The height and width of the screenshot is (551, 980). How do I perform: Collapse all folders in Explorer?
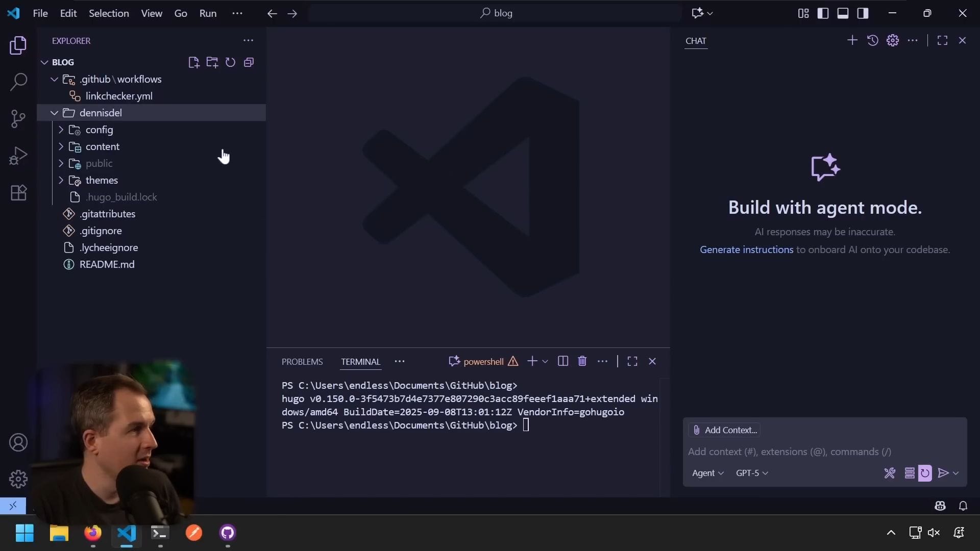point(249,62)
